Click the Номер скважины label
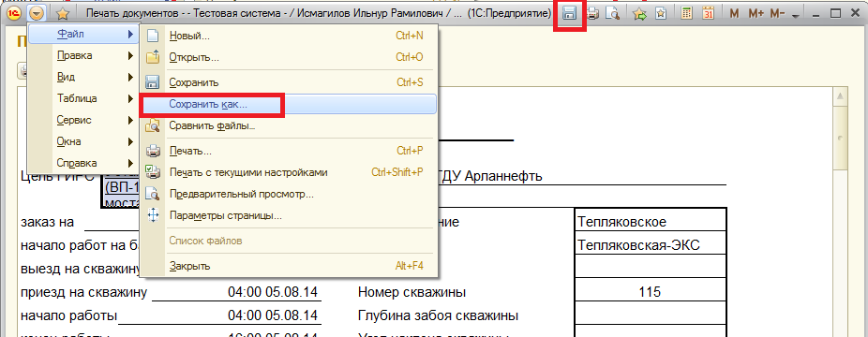This screenshot has height=337, width=868. (412, 292)
